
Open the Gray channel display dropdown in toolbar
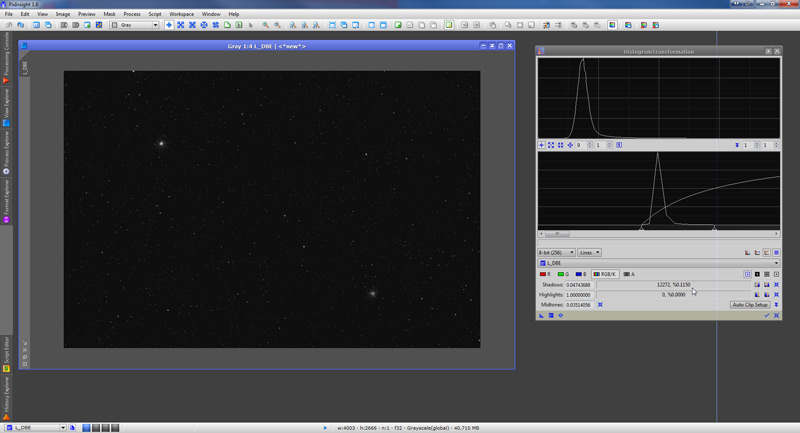[134, 25]
